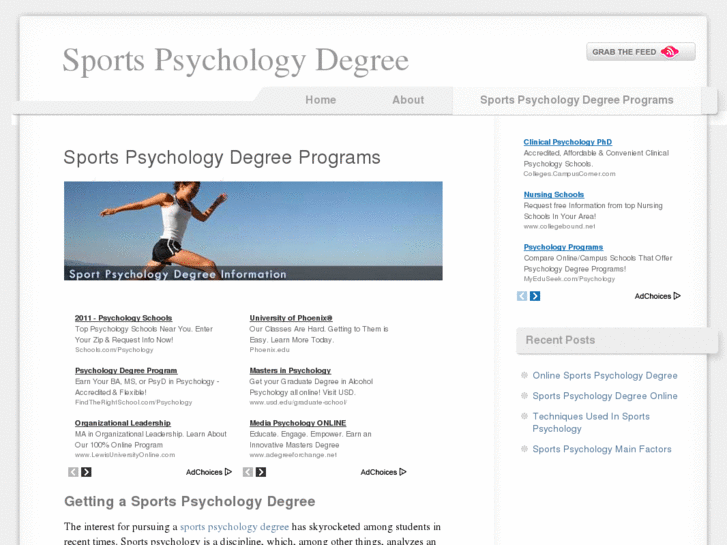Click the pink RSS feed icon
The image size is (727, 545).
[x=670, y=52]
